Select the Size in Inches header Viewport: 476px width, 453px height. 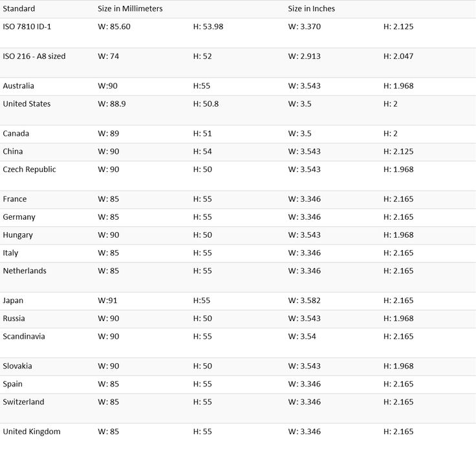(311, 8)
